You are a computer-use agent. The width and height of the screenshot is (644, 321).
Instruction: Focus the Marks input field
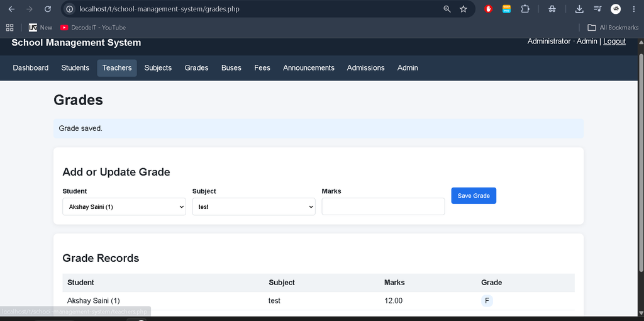click(383, 206)
